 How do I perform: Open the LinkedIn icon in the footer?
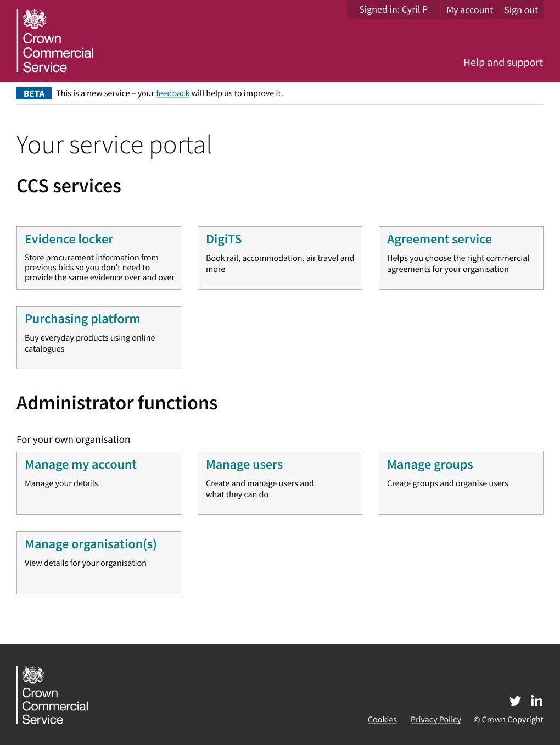click(x=536, y=701)
